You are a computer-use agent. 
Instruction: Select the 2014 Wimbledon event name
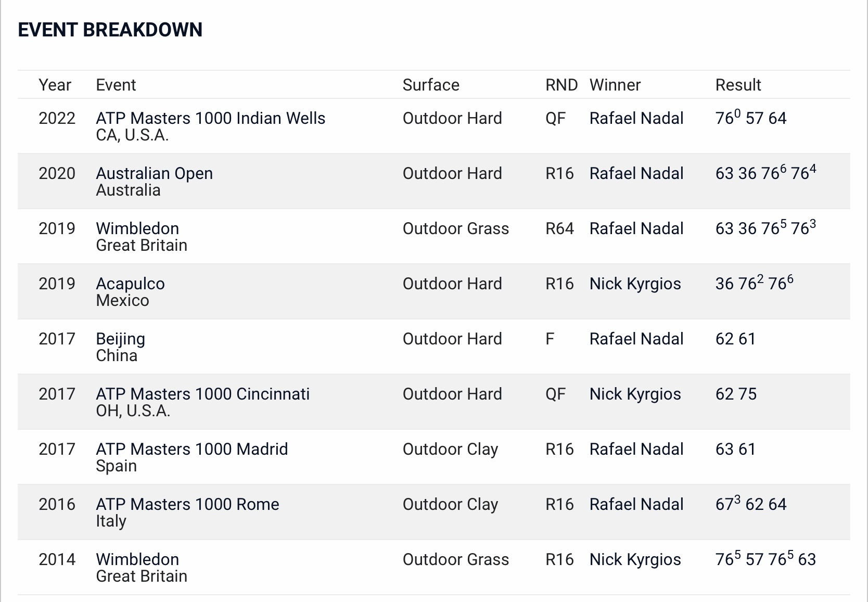(137, 559)
